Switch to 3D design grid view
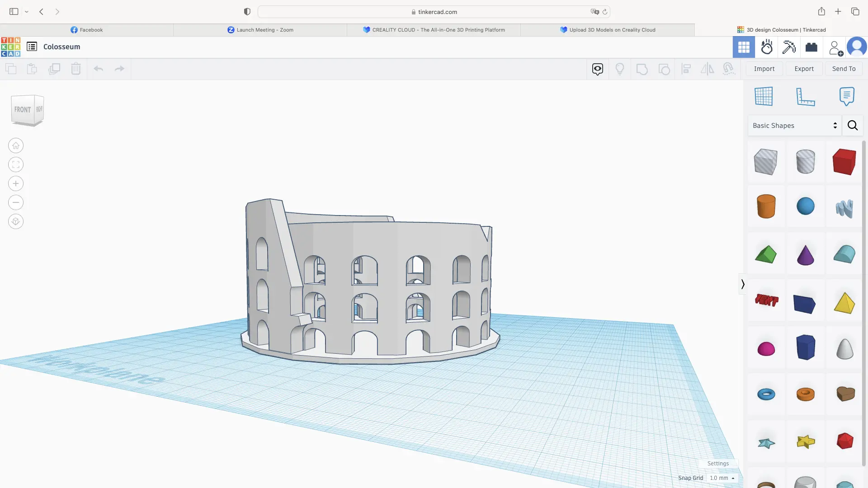The width and height of the screenshot is (868, 488). point(744,47)
